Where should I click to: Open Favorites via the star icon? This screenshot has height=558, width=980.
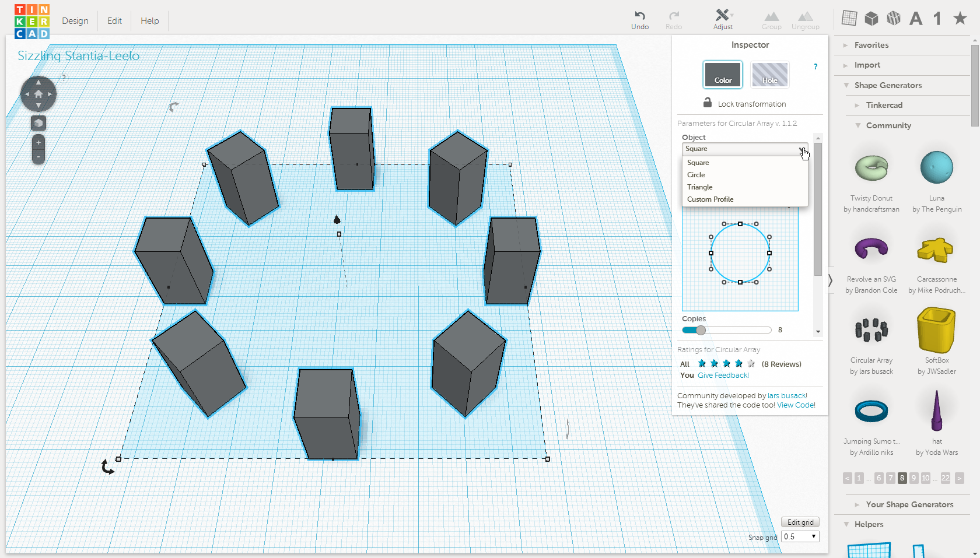[960, 18]
